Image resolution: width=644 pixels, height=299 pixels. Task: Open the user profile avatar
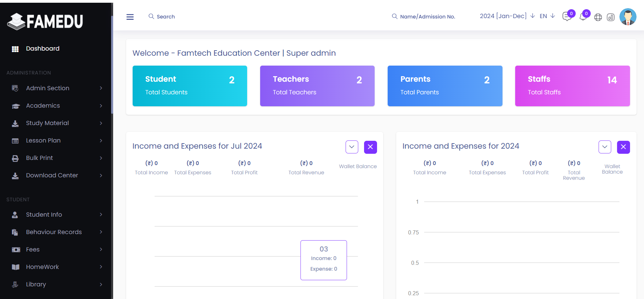628,17
